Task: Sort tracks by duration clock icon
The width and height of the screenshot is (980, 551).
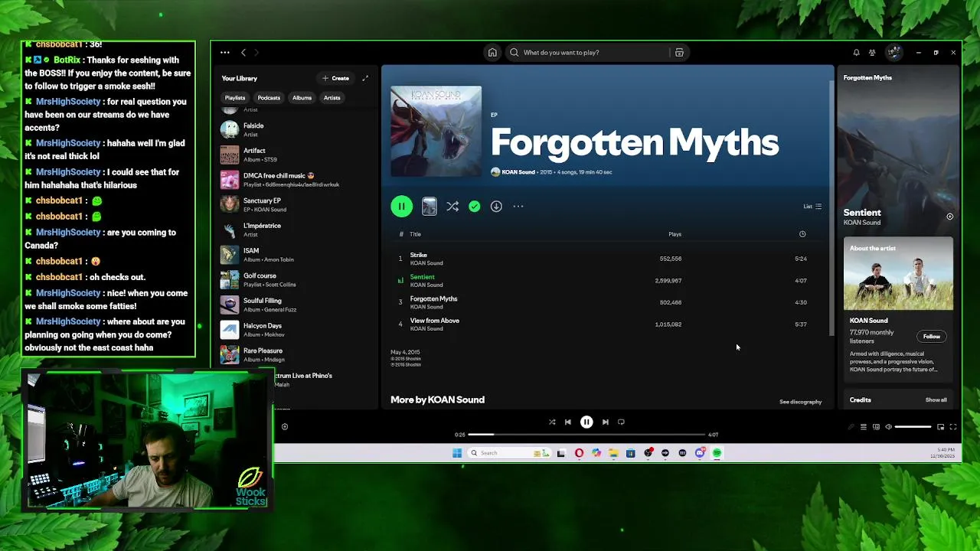Action: tap(802, 234)
